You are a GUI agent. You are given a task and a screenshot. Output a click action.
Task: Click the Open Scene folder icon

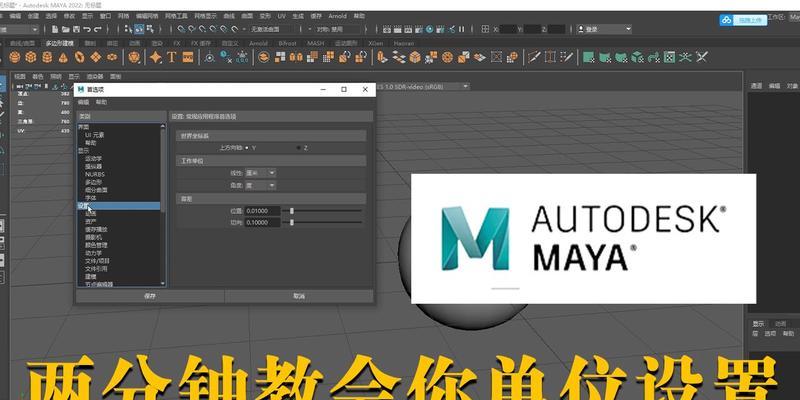coord(66,30)
